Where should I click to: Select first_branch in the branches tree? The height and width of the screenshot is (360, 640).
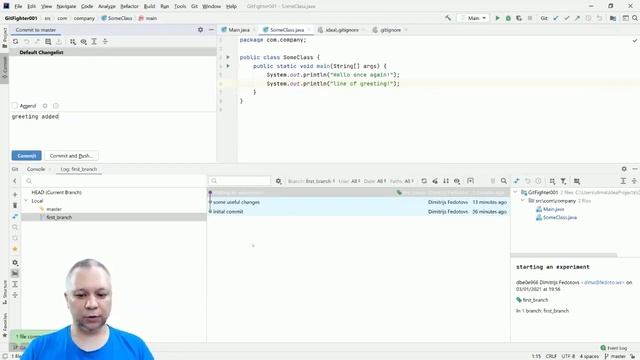point(59,218)
